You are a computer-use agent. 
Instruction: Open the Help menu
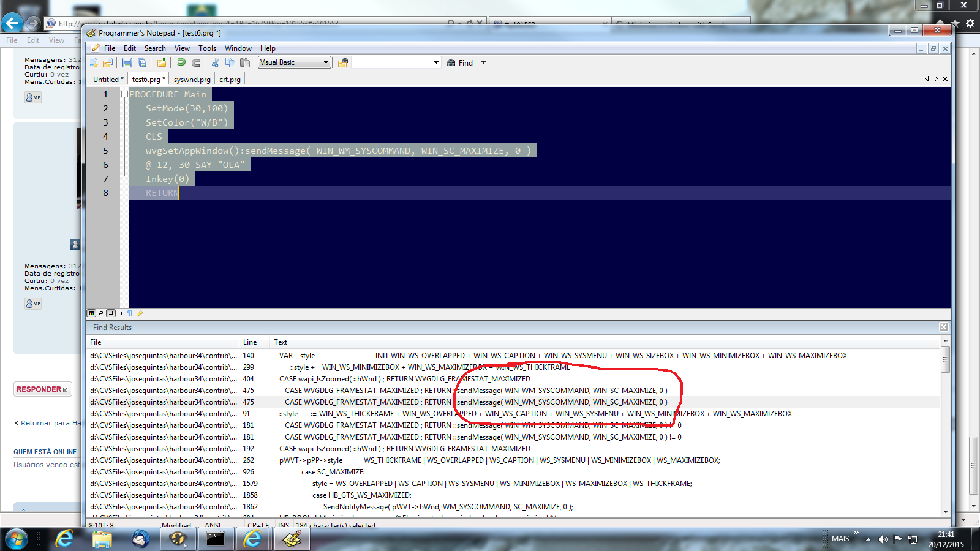(268, 48)
